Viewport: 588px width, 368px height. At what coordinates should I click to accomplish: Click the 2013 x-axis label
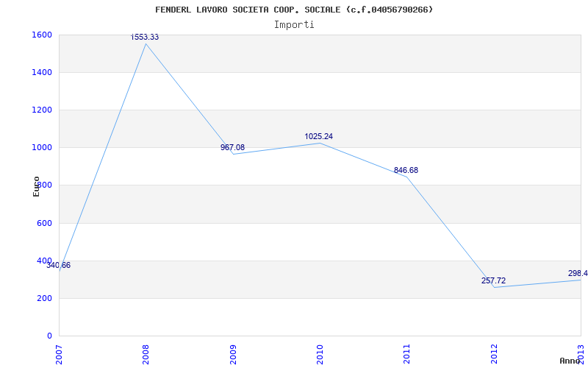(581, 355)
